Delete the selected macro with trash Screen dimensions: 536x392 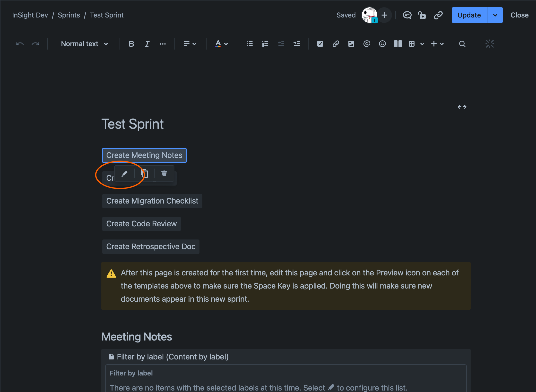[x=164, y=174]
